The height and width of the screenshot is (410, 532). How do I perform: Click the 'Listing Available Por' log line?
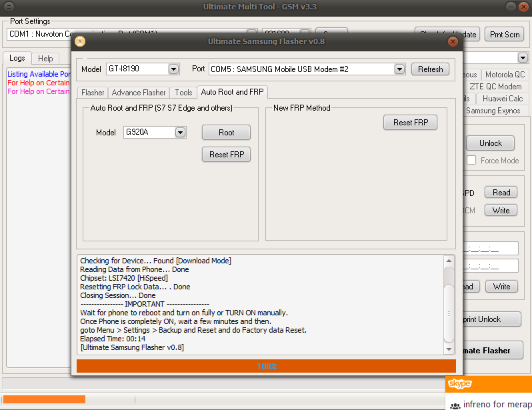point(39,74)
